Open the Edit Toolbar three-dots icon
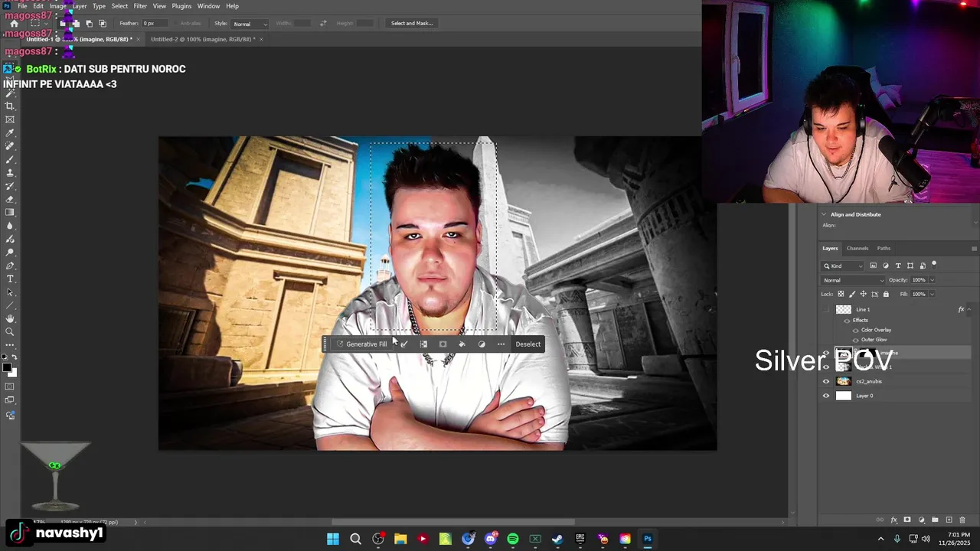 [10, 345]
